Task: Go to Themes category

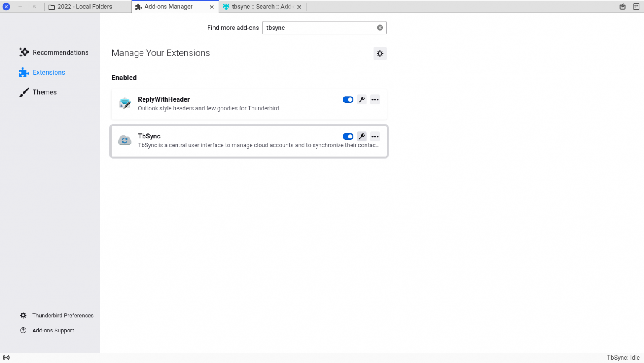Action: pos(38,92)
